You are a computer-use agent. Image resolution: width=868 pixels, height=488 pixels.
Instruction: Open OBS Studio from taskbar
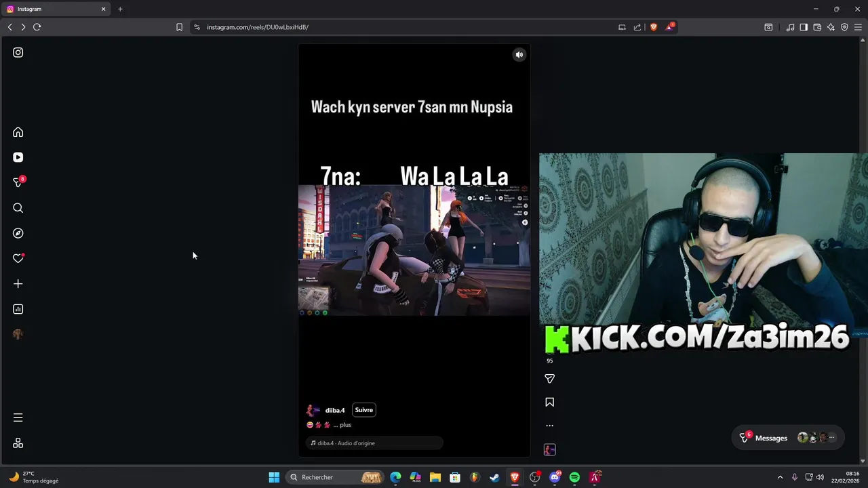(x=535, y=477)
